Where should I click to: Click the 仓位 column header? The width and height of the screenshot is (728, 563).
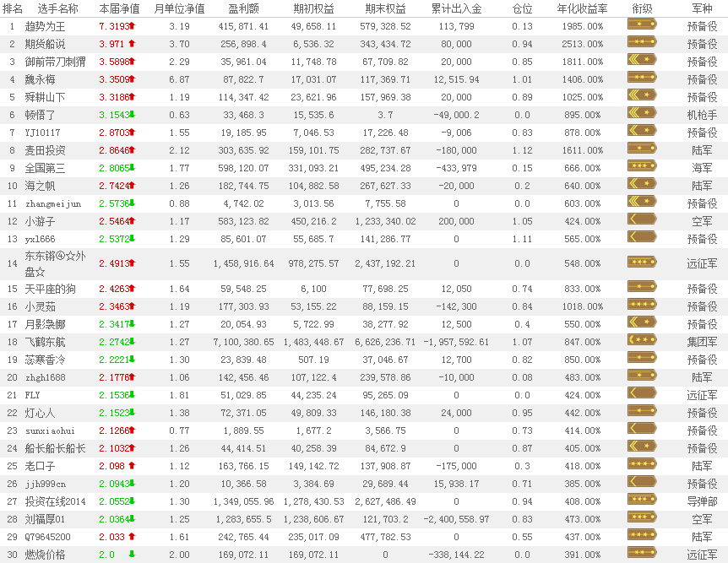[x=522, y=8]
